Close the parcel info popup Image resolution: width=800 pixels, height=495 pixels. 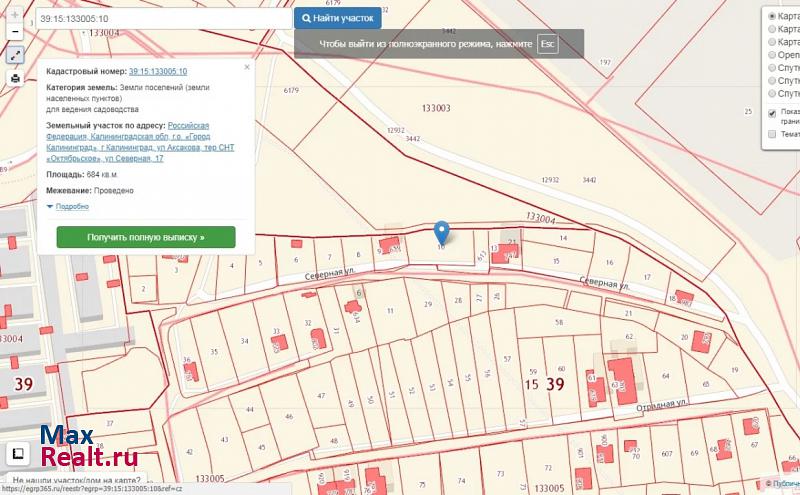(247, 66)
